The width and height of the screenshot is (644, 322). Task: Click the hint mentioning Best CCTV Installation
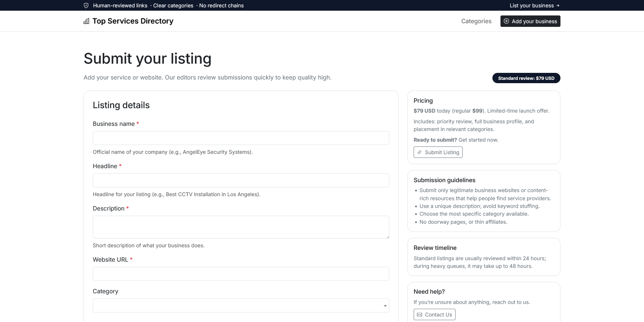point(177,194)
